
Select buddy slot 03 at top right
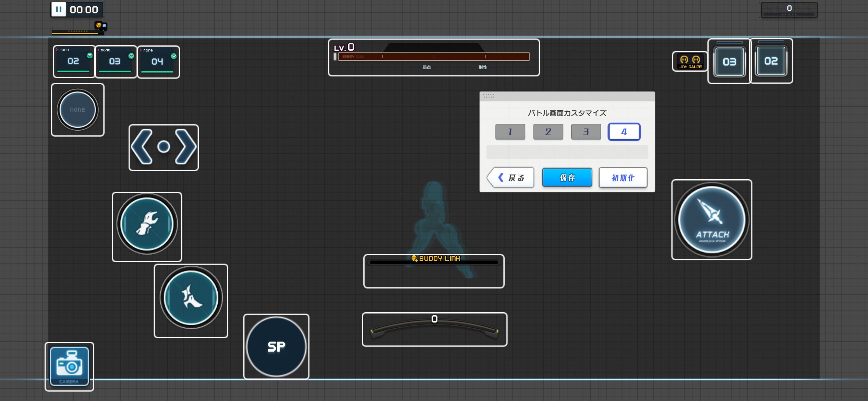[x=729, y=62]
